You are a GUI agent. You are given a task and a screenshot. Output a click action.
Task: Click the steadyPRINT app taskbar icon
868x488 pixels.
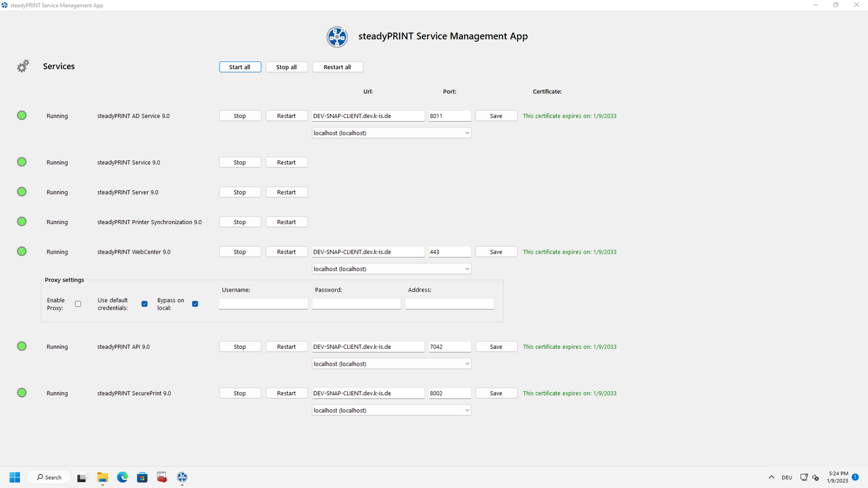(x=182, y=477)
